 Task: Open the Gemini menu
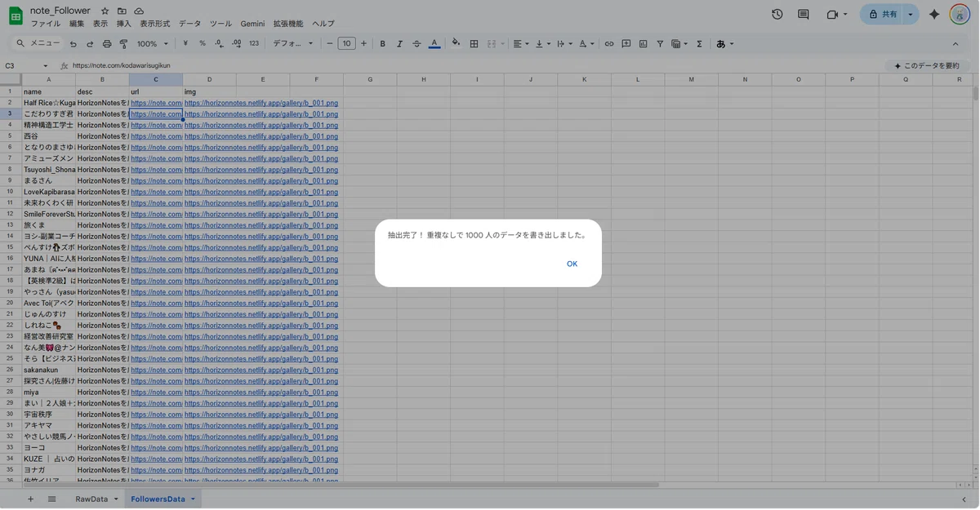tap(252, 24)
